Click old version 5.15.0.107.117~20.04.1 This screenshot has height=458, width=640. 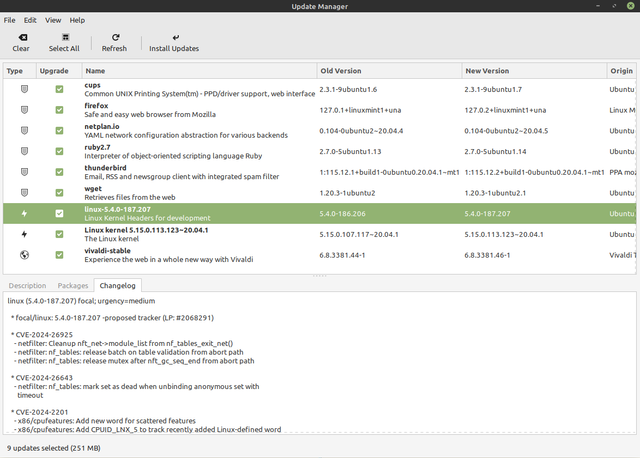click(x=359, y=234)
